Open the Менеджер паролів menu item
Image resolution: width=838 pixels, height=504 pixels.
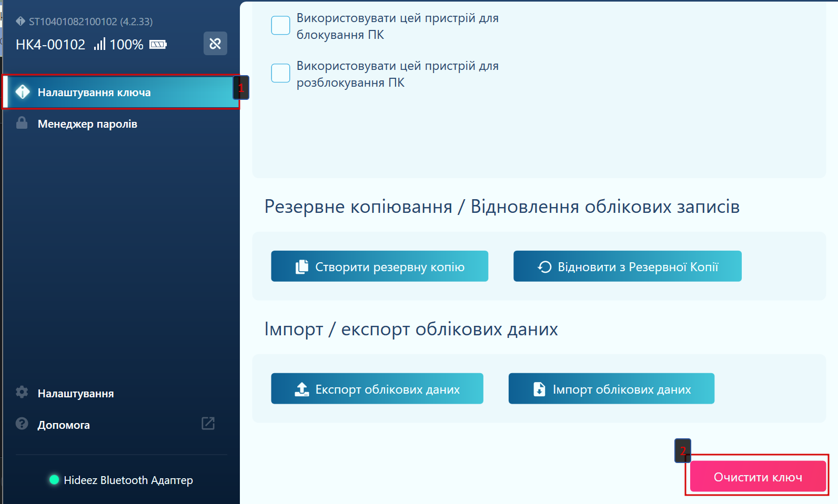coord(87,124)
